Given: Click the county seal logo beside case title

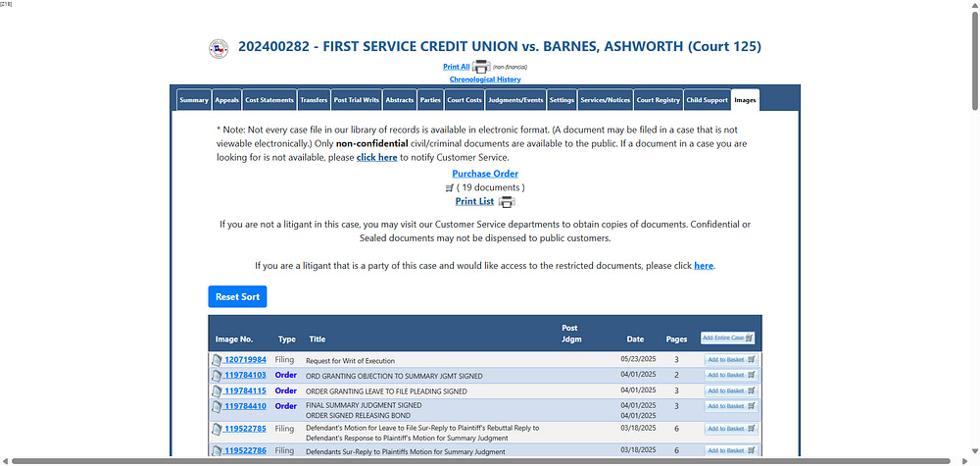Looking at the screenshot, I should [x=219, y=48].
